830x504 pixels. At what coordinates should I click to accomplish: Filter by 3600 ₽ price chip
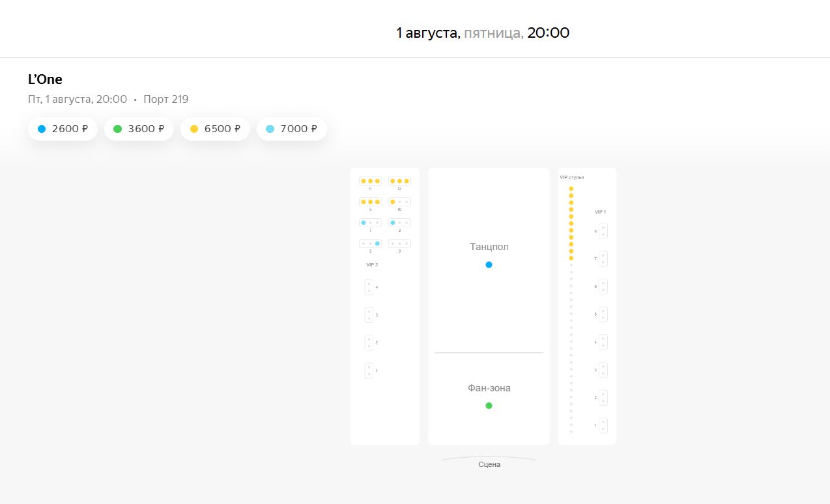click(x=139, y=129)
